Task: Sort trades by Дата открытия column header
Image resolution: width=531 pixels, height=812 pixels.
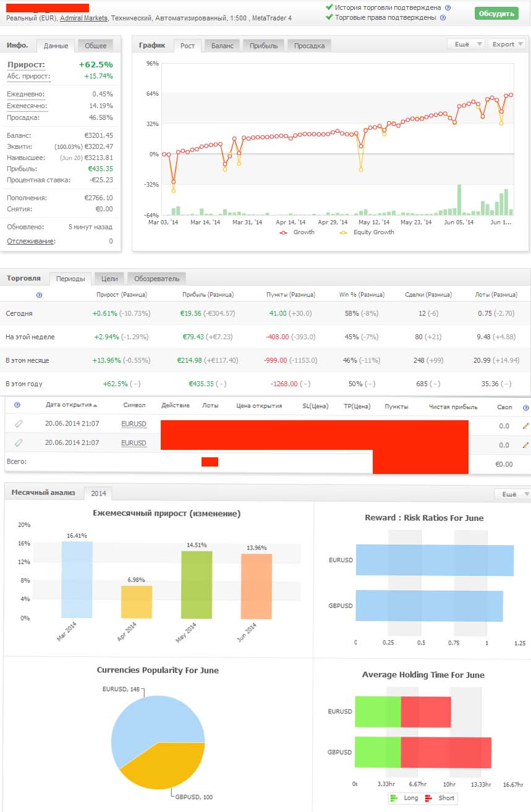Action: click(71, 406)
